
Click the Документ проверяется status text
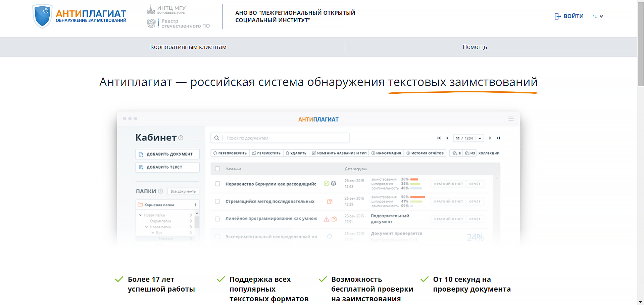click(x=396, y=233)
